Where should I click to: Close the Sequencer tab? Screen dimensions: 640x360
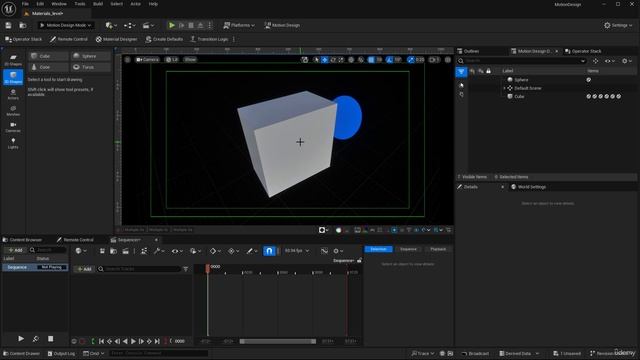click(x=156, y=240)
